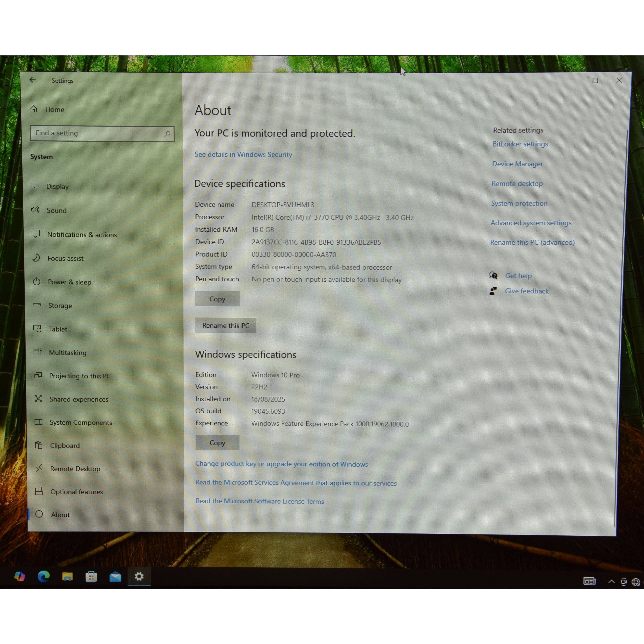Screen dimensions: 644x644
Task: Select the Optional features icon
Action: coord(39,491)
